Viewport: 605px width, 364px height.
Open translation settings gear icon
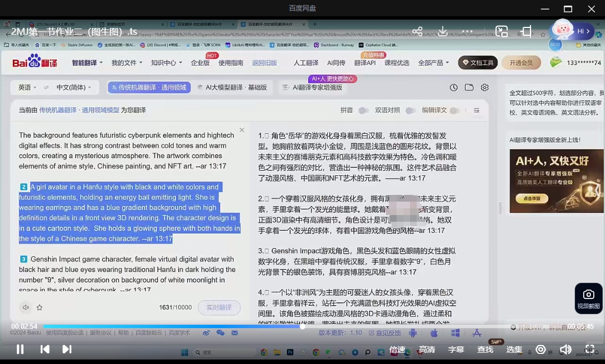click(x=485, y=87)
